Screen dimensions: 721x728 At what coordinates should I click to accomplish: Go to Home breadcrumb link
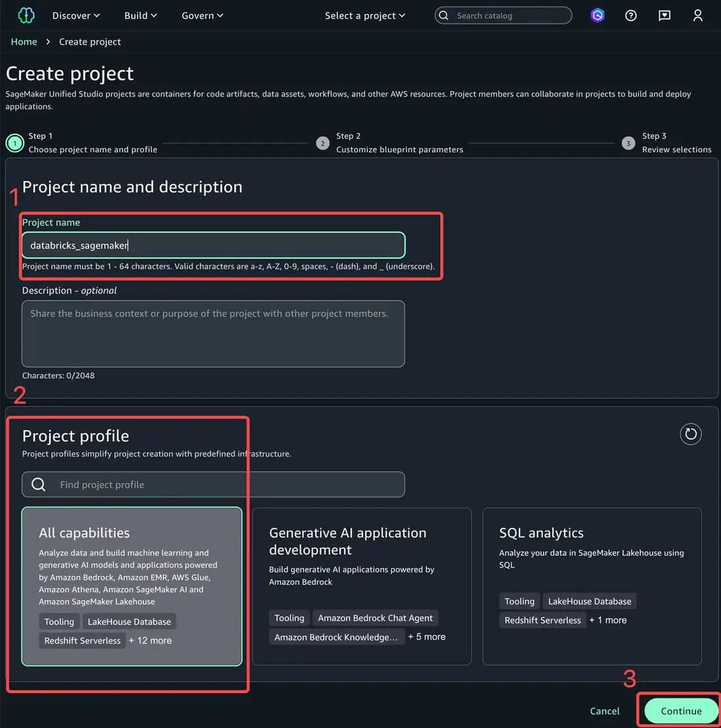[24, 42]
